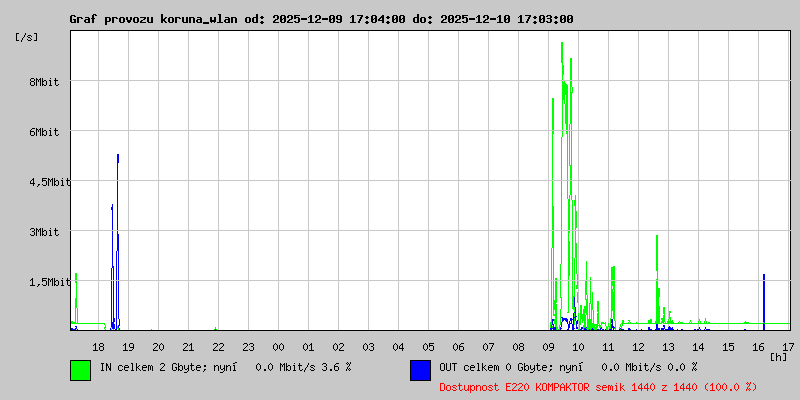800x400 pixels.
Task: Click the 05 hour tick label
Action: pyautogui.click(x=428, y=347)
